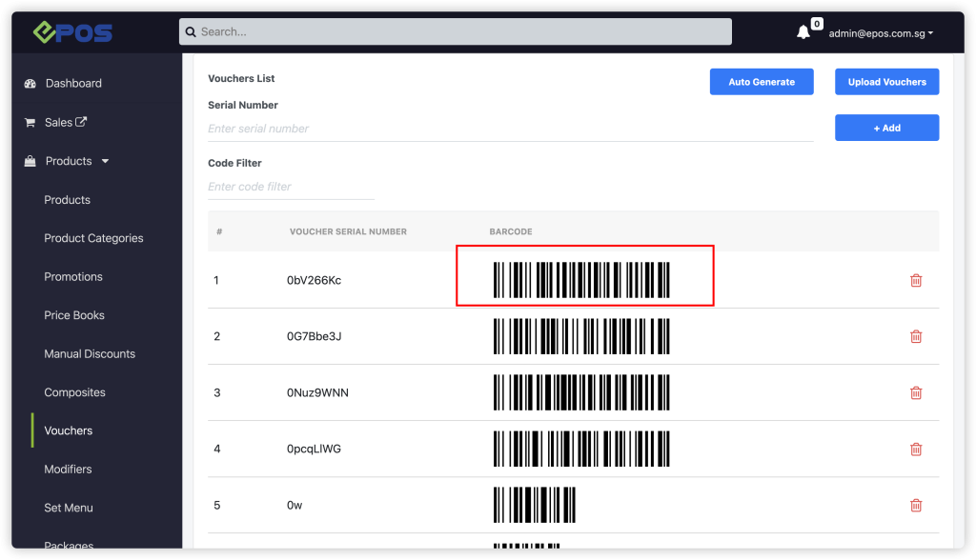The image size is (976, 560).
Task: Click the + Add button
Action: click(x=887, y=128)
